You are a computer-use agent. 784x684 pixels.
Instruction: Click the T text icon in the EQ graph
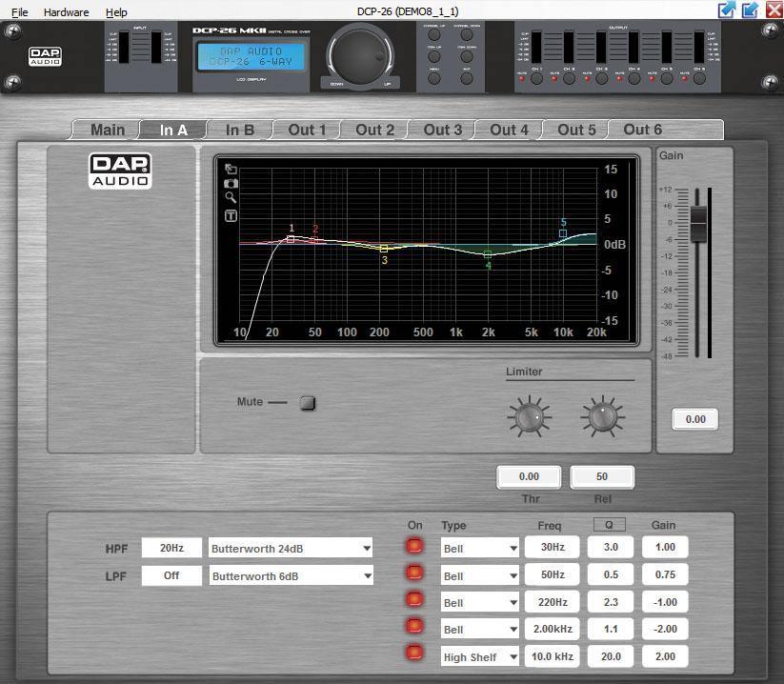click(x=231, y=216)
